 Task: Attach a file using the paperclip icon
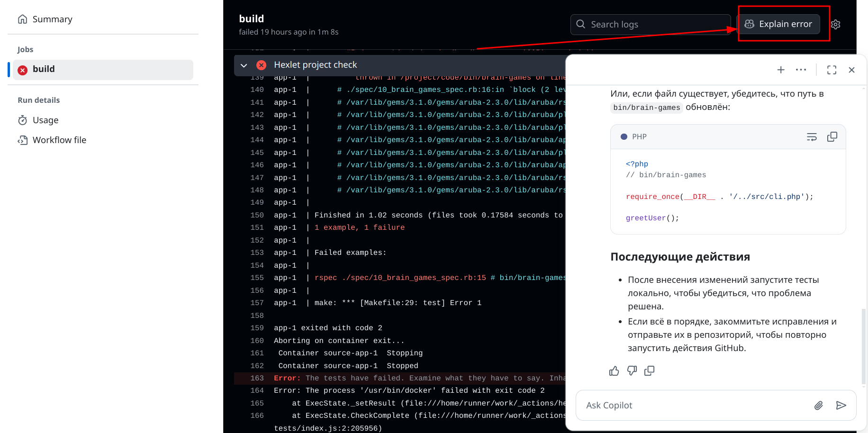click(819, 405)
